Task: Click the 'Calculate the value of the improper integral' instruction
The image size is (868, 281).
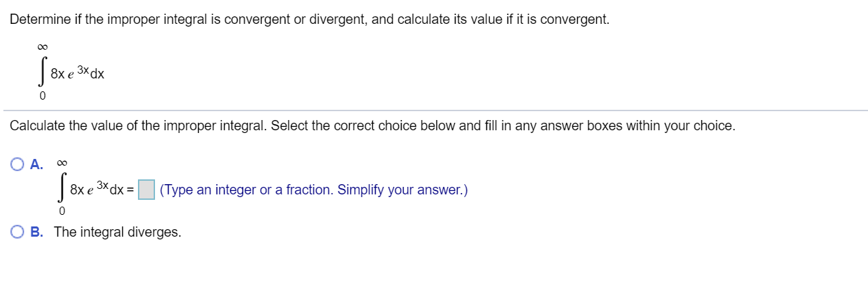Action: coord(372,126)
